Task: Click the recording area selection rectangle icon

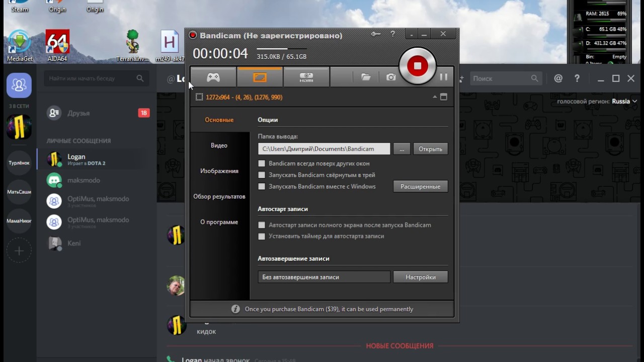Action: [x=199, y=97]
